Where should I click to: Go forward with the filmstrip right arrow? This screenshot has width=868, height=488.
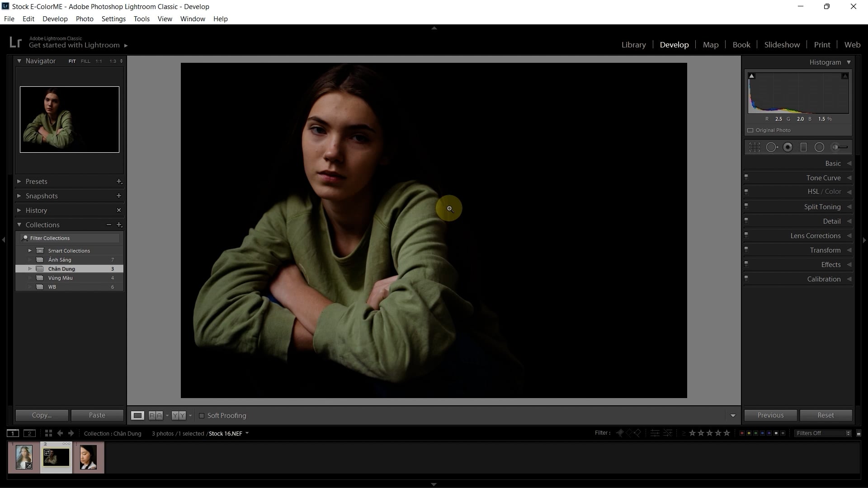tap(71, 433)
